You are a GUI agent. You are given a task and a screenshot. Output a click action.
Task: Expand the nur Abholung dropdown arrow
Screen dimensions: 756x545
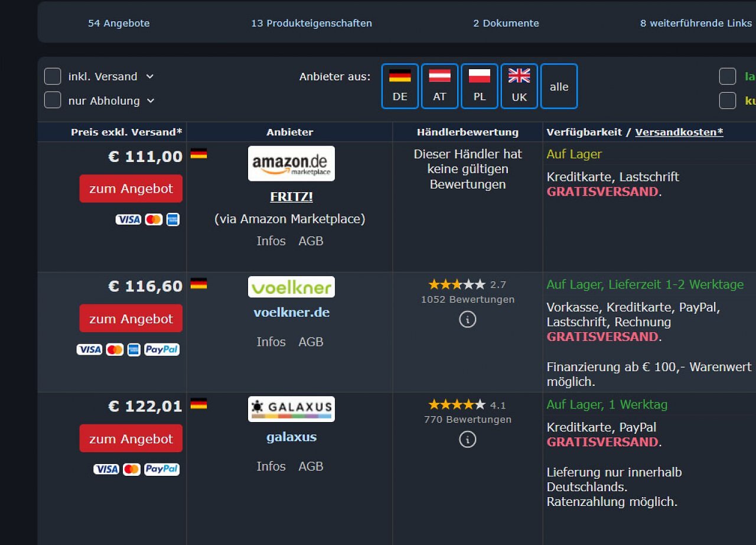point(151,101)
